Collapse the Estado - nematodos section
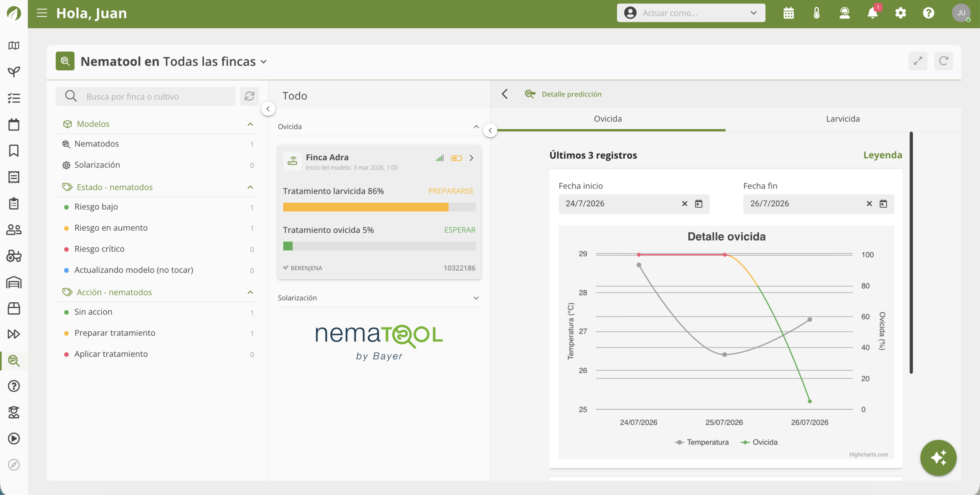 point(250,187)
